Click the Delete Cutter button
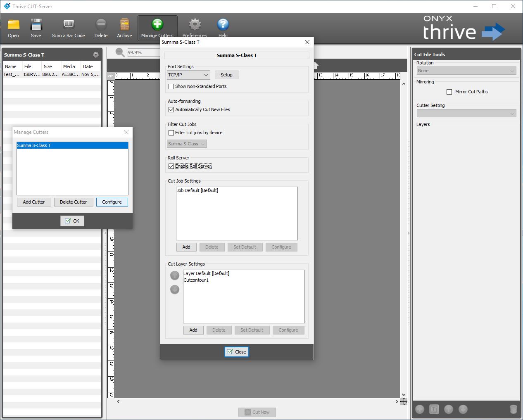The height and width of the screenshot is (420, 523). [x=74, y=202]
